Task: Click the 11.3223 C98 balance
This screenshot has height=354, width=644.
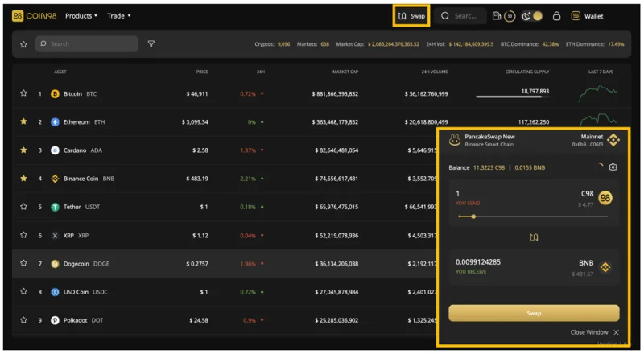Action: (488, 167)
